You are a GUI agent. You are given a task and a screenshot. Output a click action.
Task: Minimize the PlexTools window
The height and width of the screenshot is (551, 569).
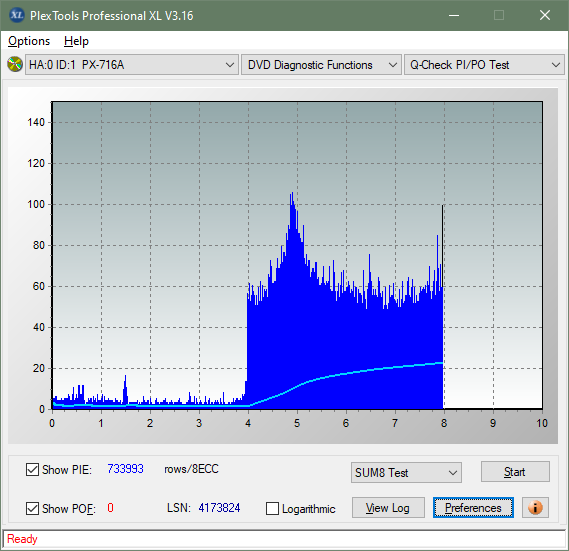click(454, 15)
